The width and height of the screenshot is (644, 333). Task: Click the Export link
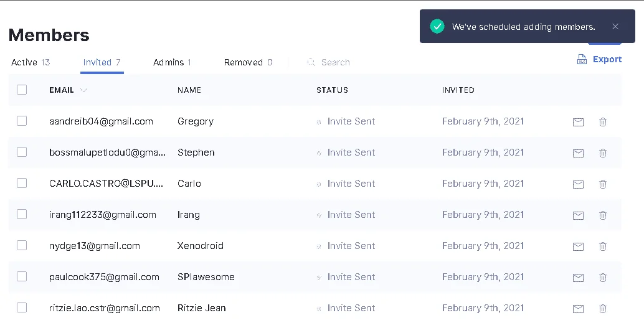point(607,60)
